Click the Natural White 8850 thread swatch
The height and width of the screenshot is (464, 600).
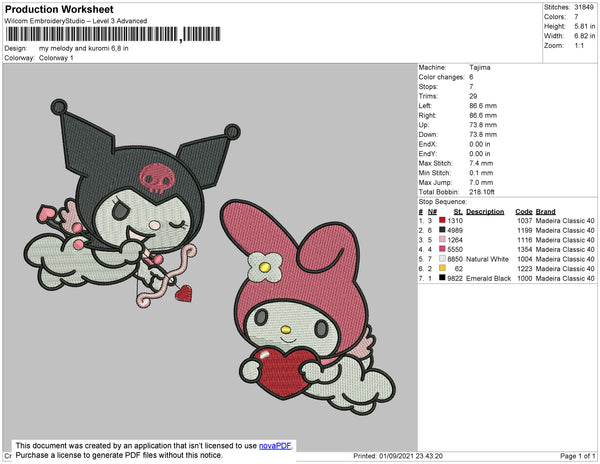click(442, 259)
